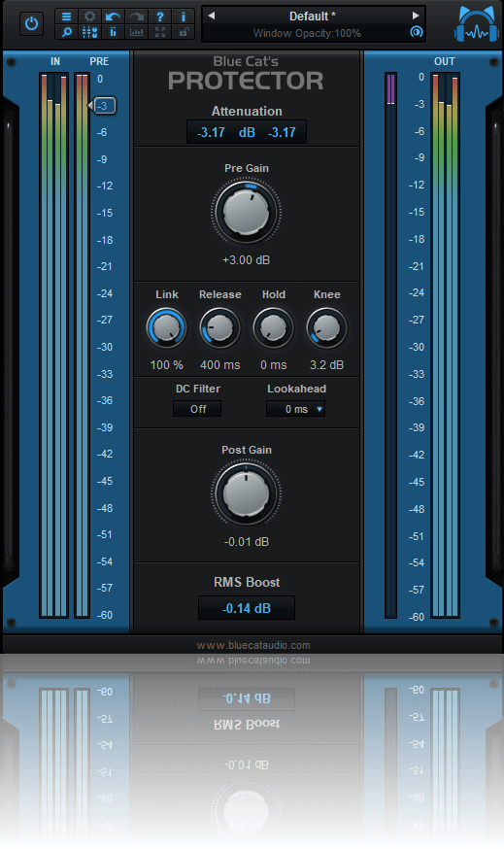Viewport: 504px width, 849px height.
Task: Open the www.bluecataudio.com link
Action: (x=253, y=645)
